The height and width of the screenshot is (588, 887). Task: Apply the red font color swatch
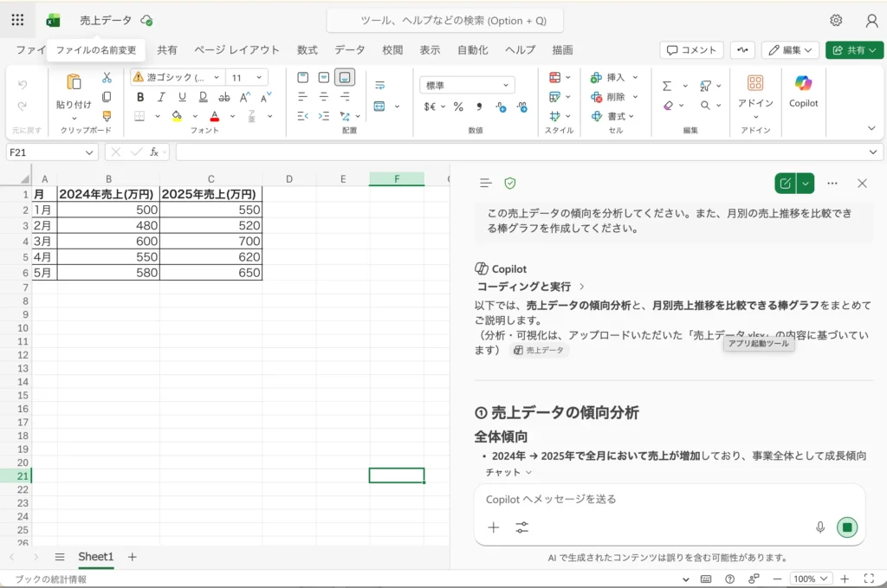[215, 116]
